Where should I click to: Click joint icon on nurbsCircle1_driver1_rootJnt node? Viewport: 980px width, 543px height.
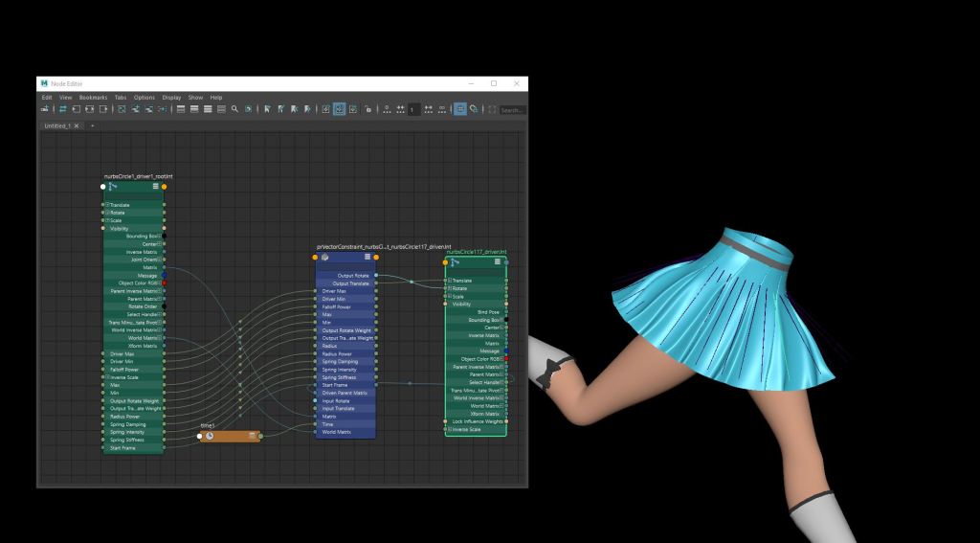113,187
